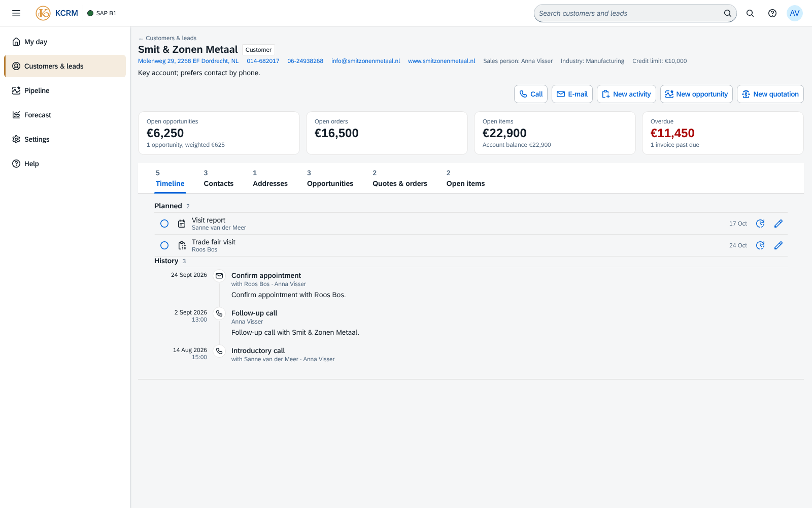Open the help question-mark icon in the header

(772, 13)
